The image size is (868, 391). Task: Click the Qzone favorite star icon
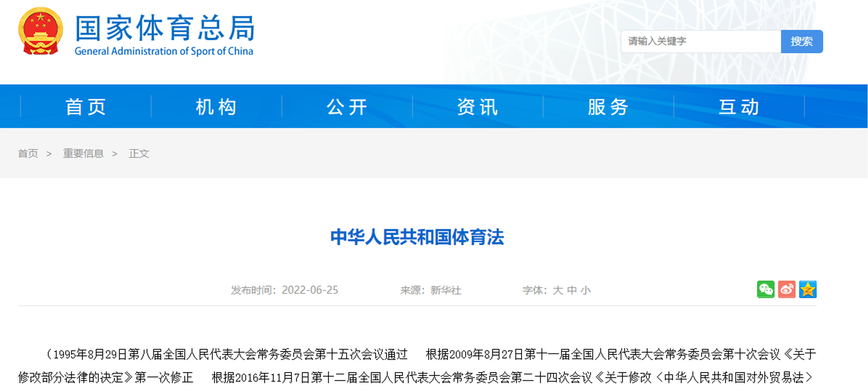point(808,290)
